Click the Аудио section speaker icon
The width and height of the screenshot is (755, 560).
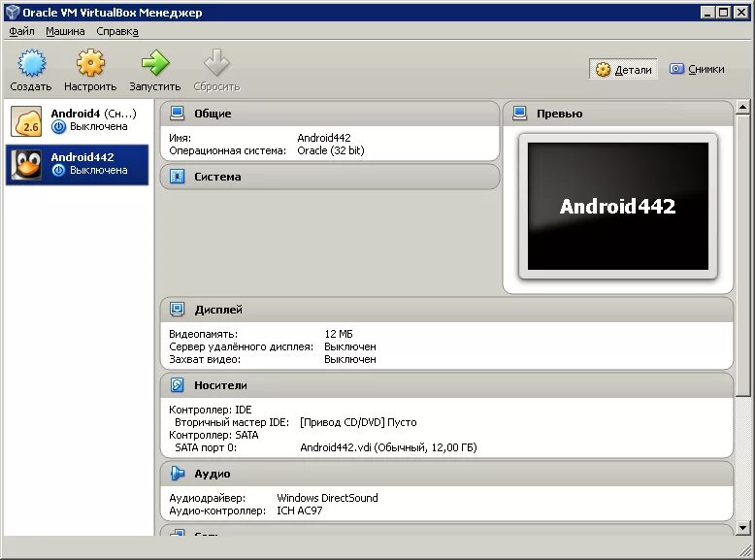178,474
